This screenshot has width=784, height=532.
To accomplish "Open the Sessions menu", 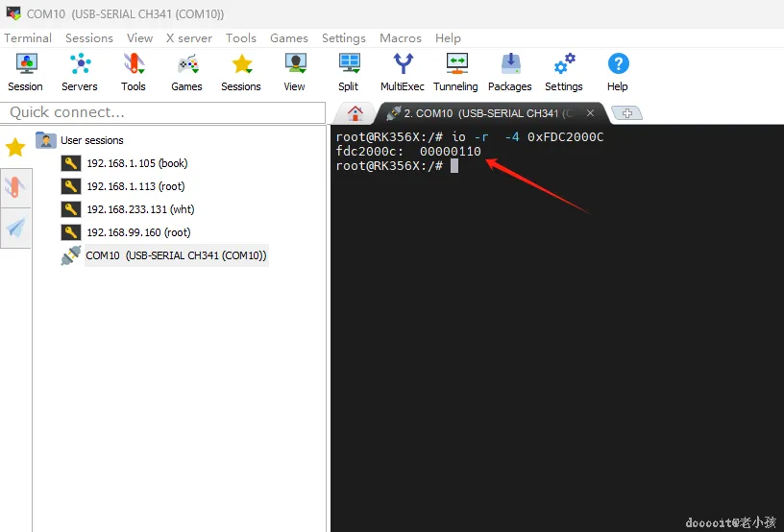I will [x=89, y=38].
